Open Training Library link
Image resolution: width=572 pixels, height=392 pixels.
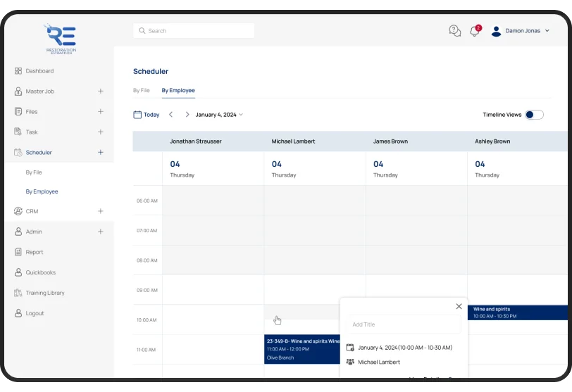[x=45, y=293]
